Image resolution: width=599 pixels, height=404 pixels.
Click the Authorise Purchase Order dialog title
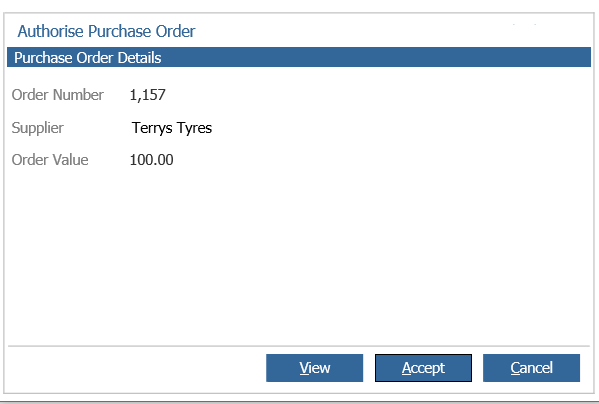(106, 31)
